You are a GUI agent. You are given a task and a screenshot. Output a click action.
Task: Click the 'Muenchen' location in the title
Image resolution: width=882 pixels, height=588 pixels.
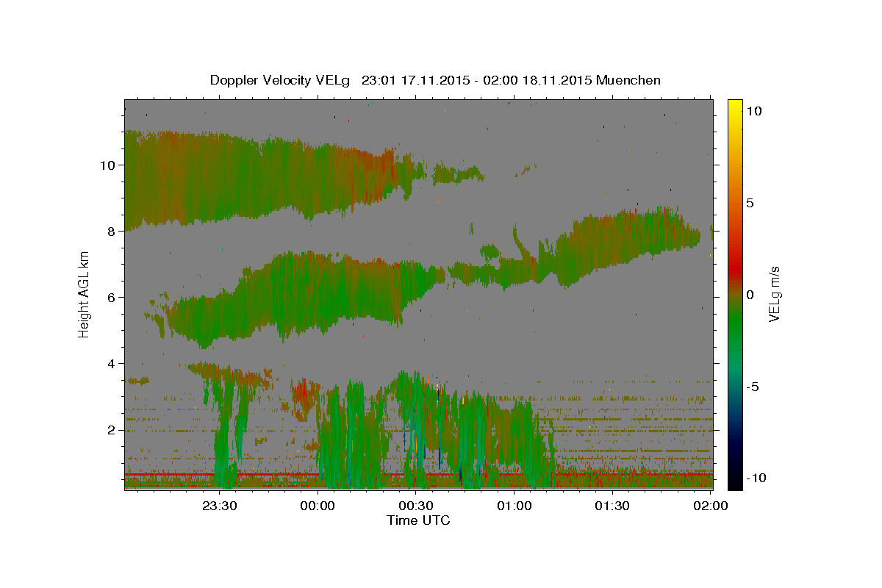click(628, 79)
